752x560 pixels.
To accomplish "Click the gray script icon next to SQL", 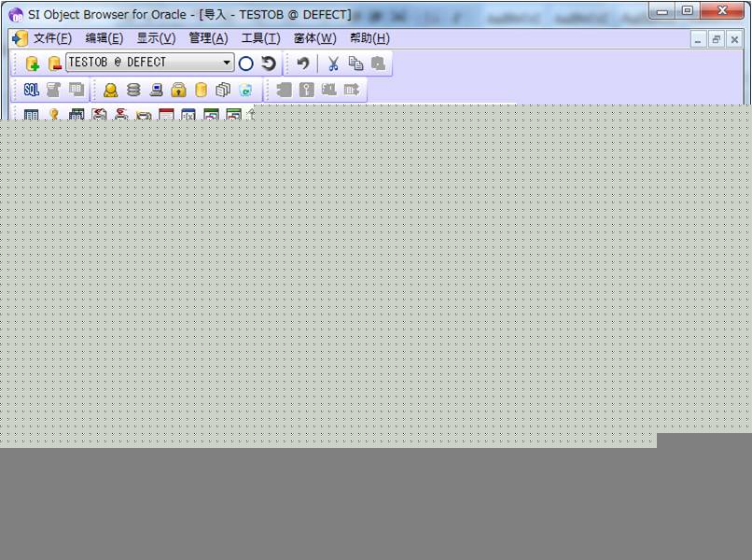I will (54, 90).
